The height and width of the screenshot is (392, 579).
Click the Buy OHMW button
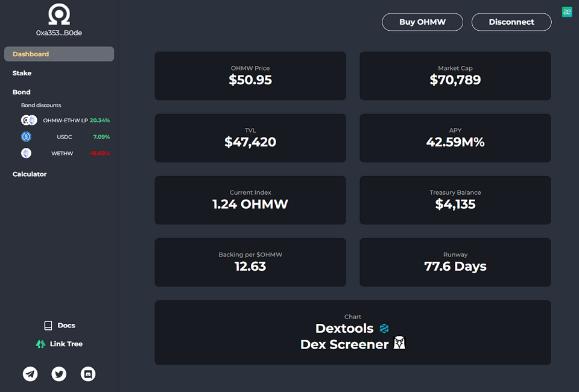[x=422, y=22]
